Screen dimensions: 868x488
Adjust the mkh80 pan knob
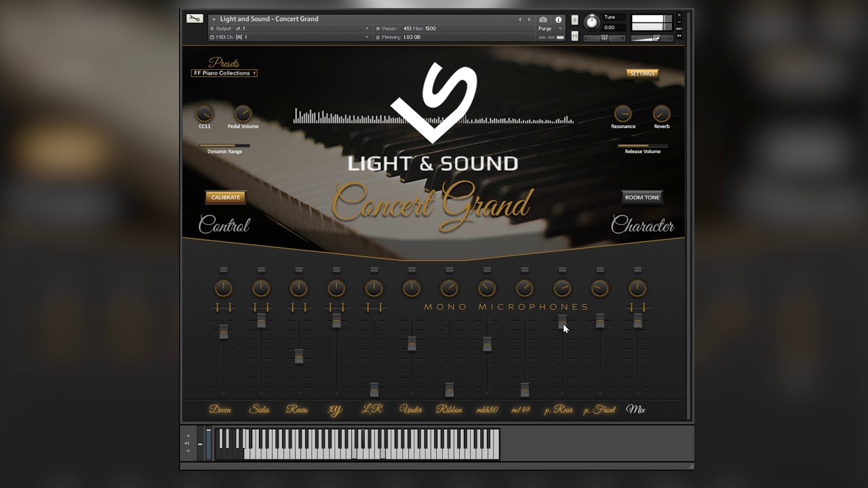(x=487, y=288)
